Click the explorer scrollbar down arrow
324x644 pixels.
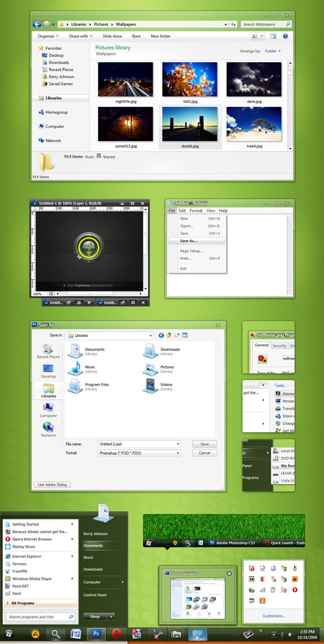290,148
